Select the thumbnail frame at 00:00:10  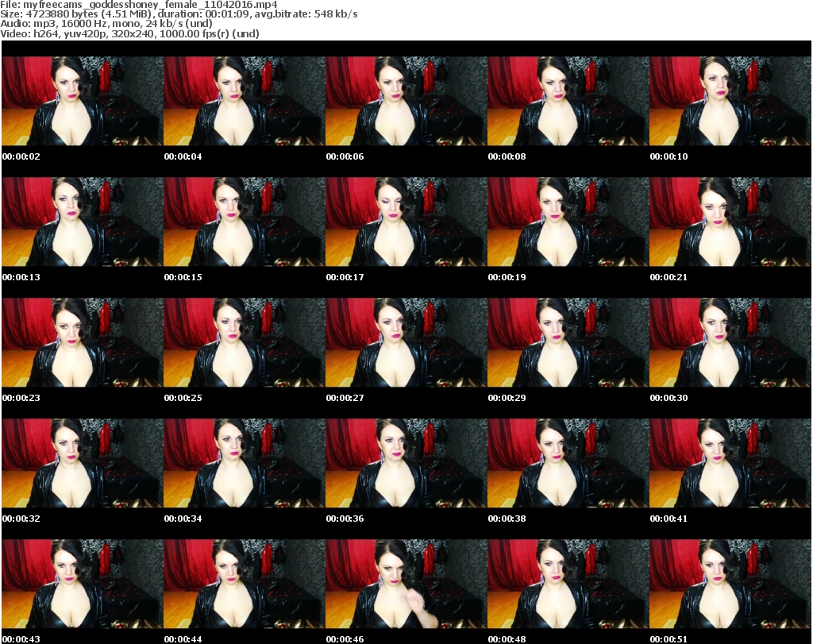[x=730, y=101]
